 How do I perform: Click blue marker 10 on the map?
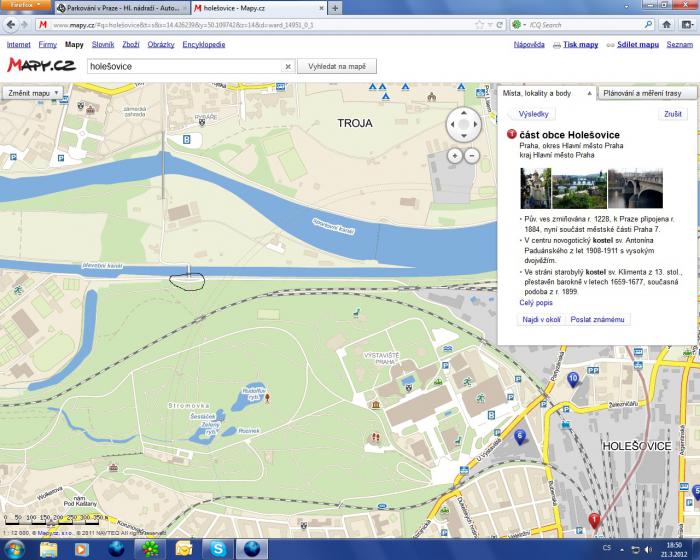[x=573, y=378]
